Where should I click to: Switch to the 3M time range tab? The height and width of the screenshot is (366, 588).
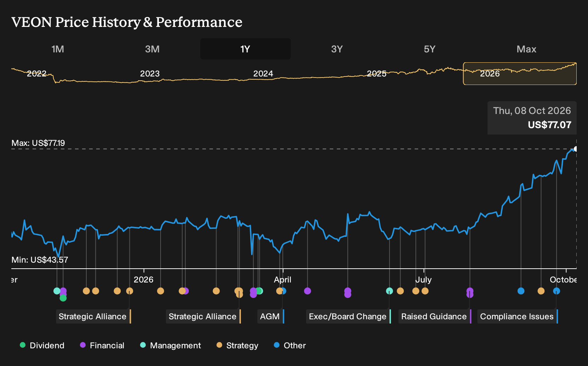coord(152,49)
